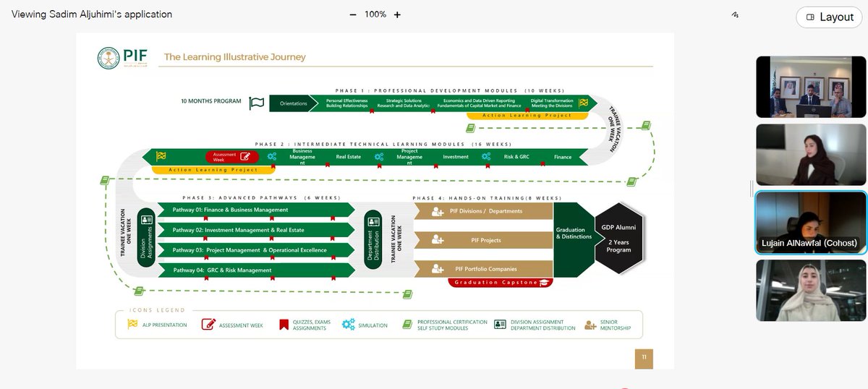Click 'Viewing Sadim Aljuhimi's application' title

92,14
